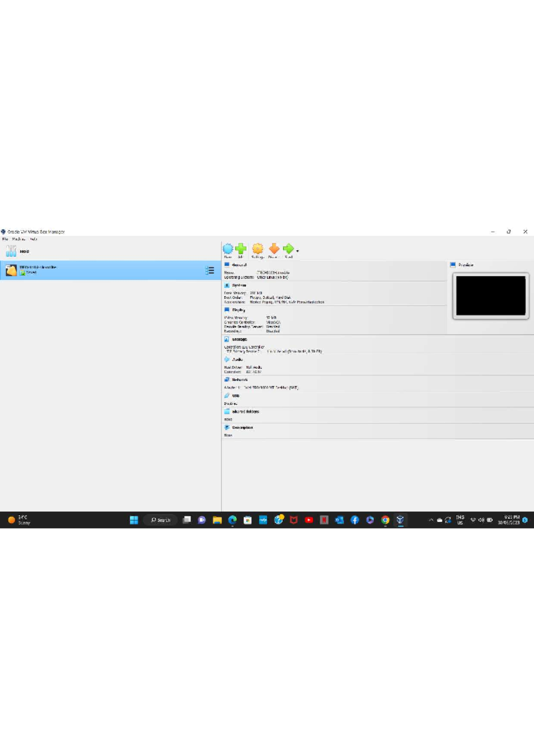Click the Network section header

click(x=239, y=380)
